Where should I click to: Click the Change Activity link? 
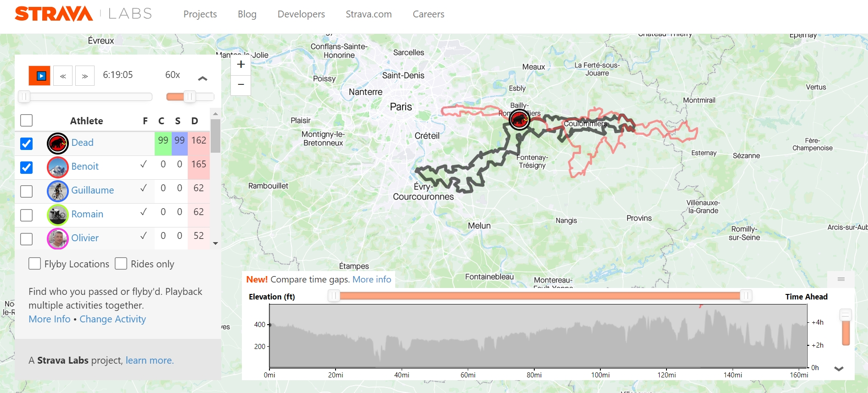coord(112,319)
